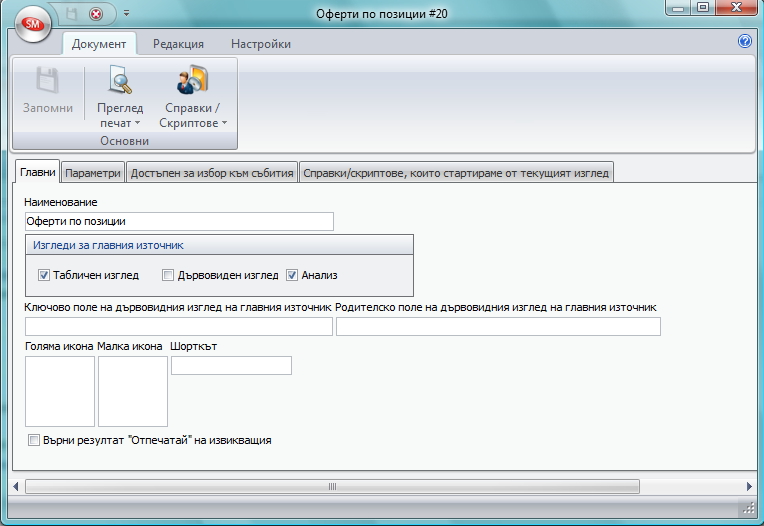Image resolution: width=764 pixels, height=526 pixels.
Task: Click the horizontal scrollbar thumb
Action: pos(332,486)
